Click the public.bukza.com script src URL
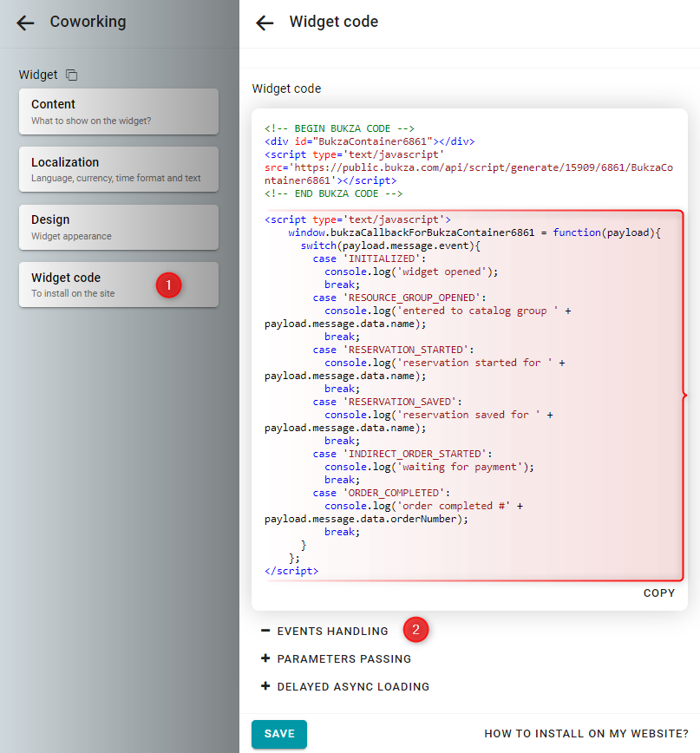 (x=468, y=174)
